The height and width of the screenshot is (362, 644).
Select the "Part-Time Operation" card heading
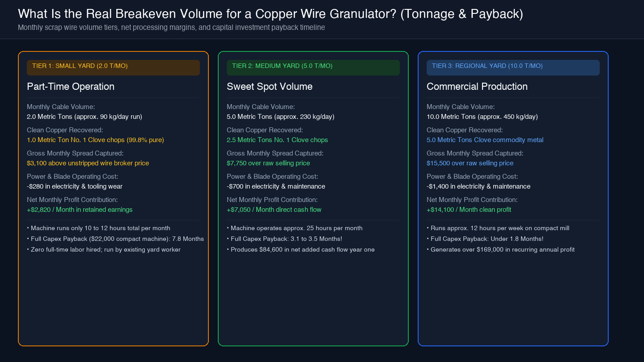coord(71,86)
